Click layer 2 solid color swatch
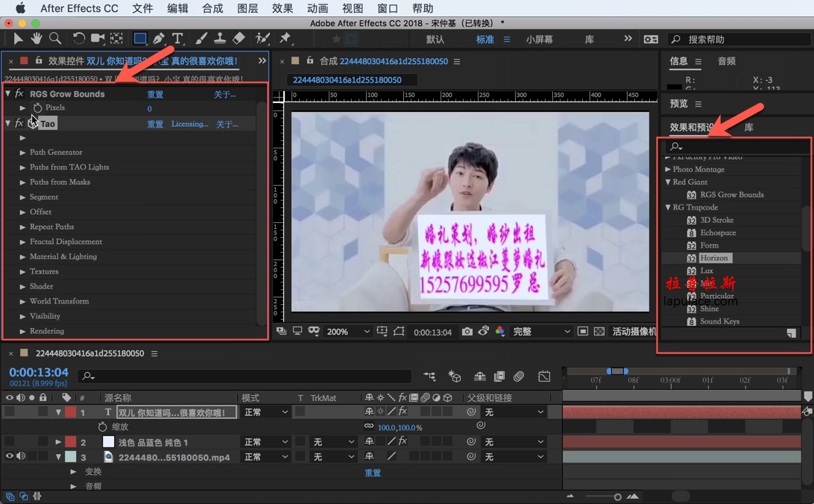The image size is (814, 504). (108, 442)
